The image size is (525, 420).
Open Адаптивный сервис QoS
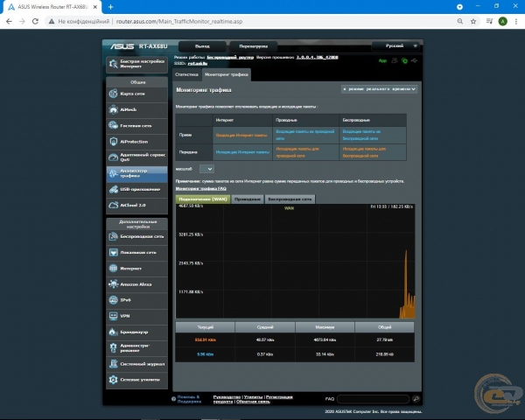point(137,157)
